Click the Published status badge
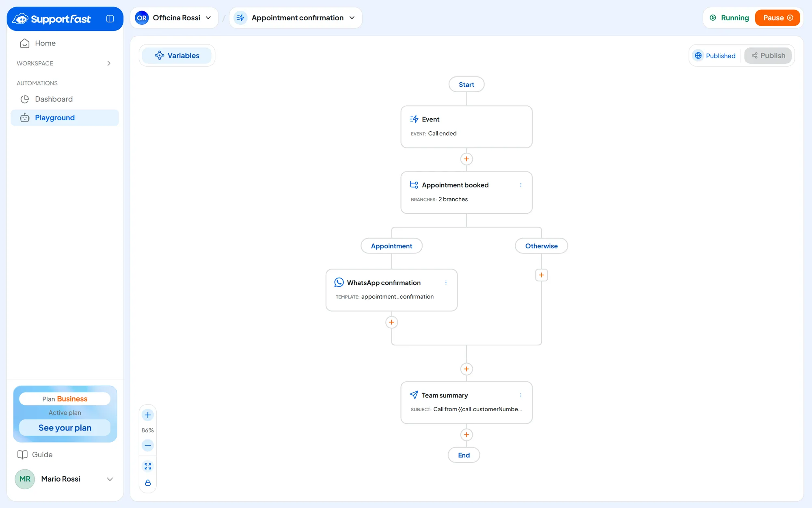The image size is (812, 508). click(x=715, y=56)
